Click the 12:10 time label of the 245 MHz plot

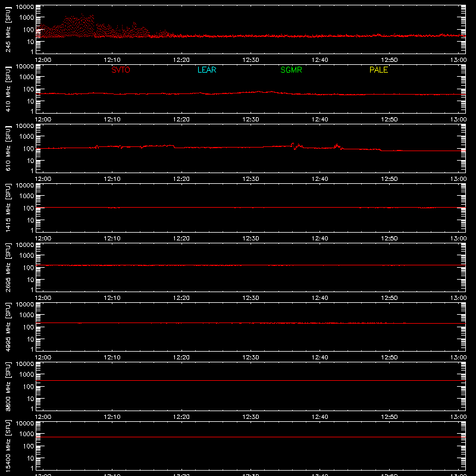point(112,60)
